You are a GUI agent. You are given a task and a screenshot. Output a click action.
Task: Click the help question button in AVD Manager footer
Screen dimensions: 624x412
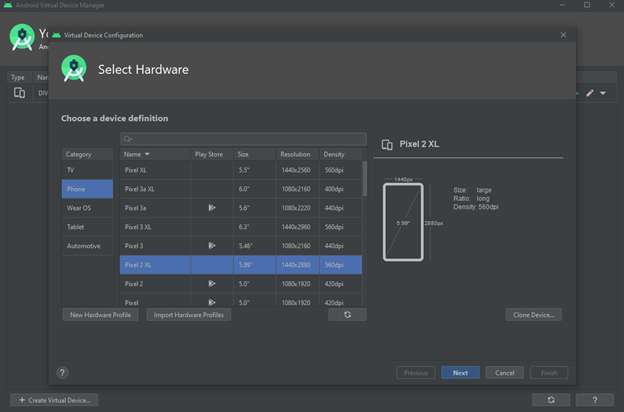[595, 400]
